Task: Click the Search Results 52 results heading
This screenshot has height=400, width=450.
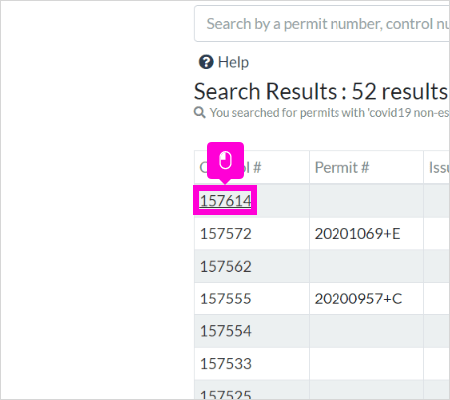Action: [x=321, y=91]
